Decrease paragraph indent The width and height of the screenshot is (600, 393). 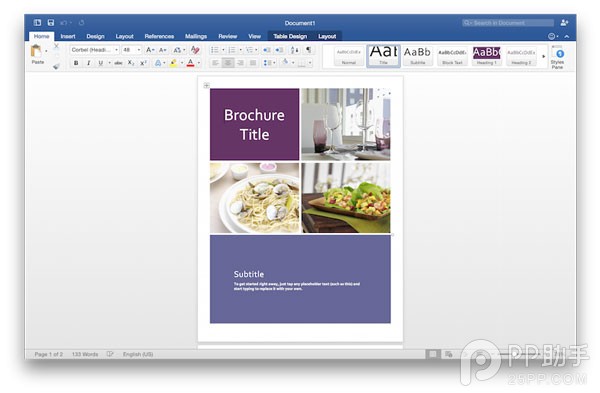267,50
